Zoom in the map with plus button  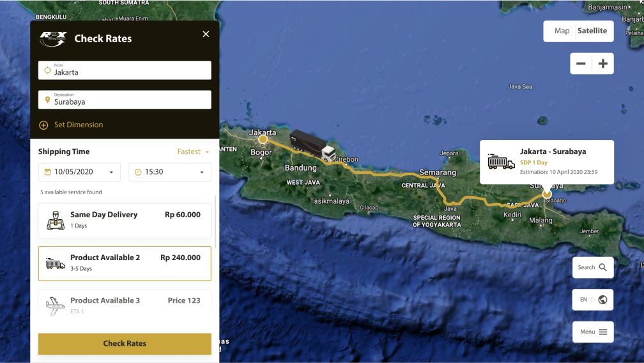click(602, 64)
